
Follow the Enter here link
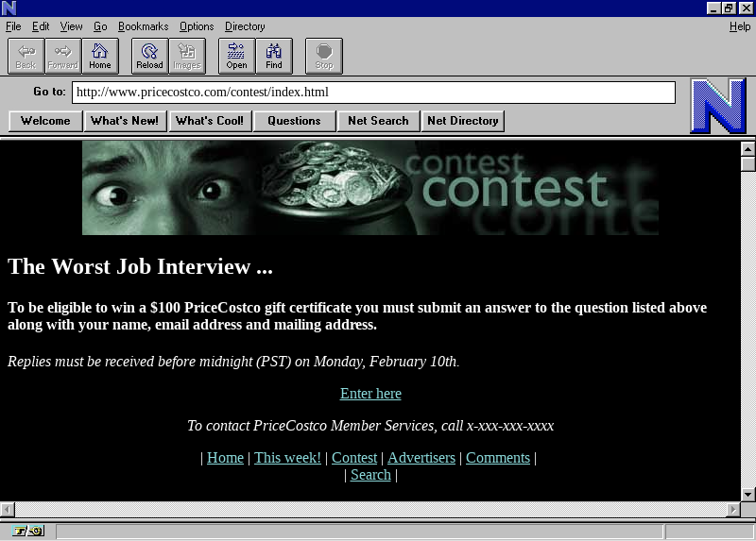pyautogui.click(x=370, y=394)
